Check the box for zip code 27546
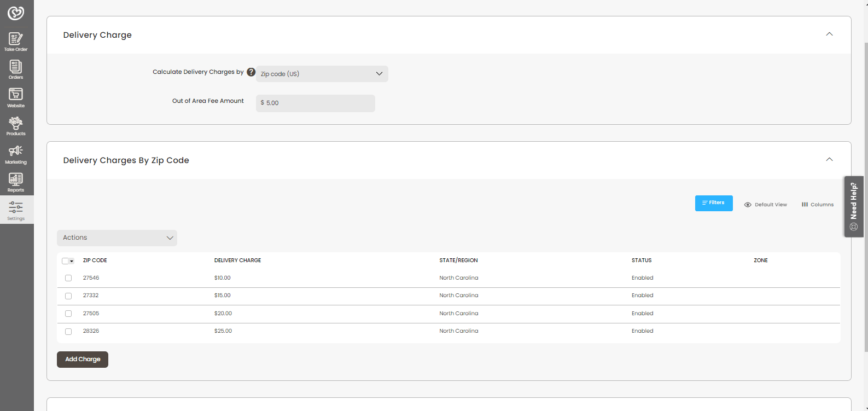 [68, 278]
